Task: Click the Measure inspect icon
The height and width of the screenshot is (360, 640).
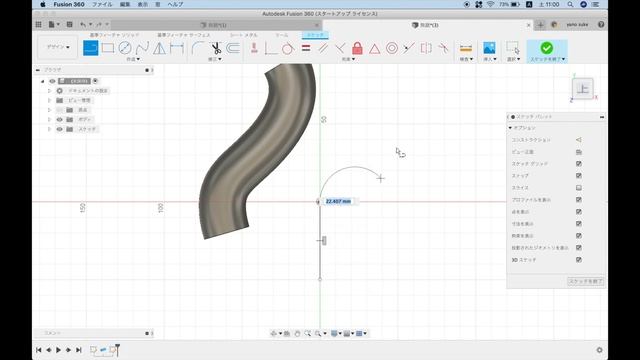Action: (466, 48)
